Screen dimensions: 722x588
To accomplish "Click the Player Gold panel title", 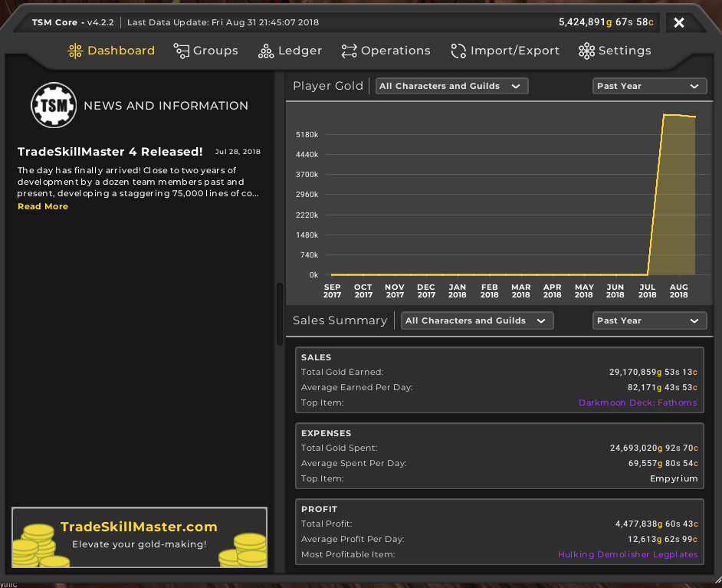I will coord(328,86).
